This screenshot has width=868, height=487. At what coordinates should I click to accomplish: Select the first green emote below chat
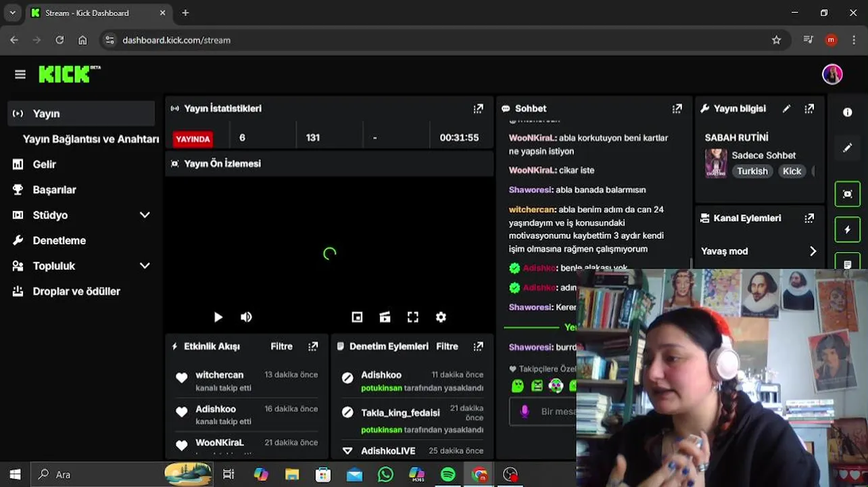tap(517, 386)
